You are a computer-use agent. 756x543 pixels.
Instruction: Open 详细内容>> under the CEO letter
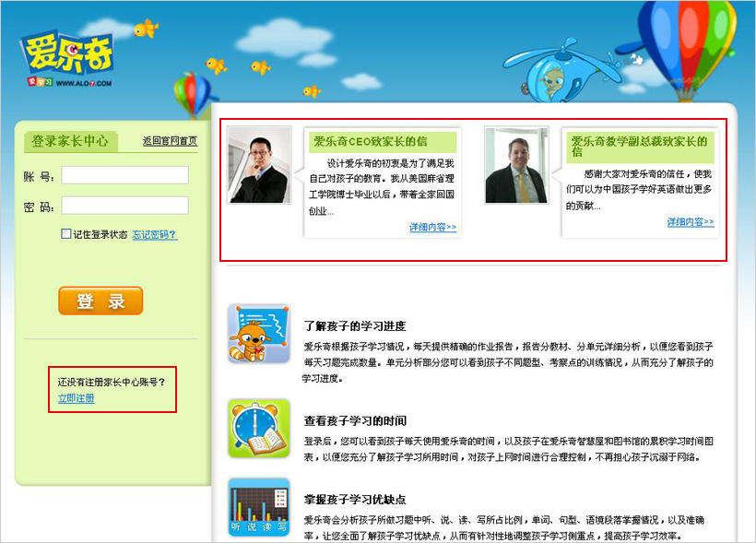(433, 227)
